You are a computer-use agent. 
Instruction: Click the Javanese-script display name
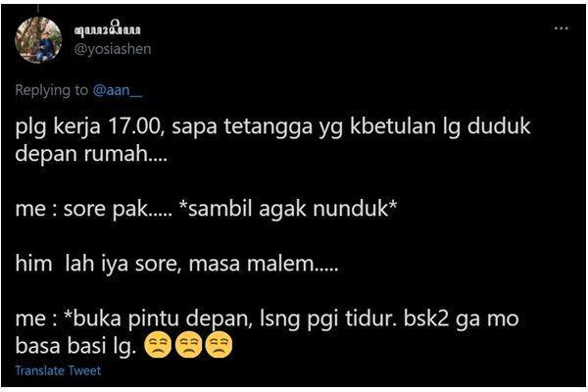pos(108,28)
